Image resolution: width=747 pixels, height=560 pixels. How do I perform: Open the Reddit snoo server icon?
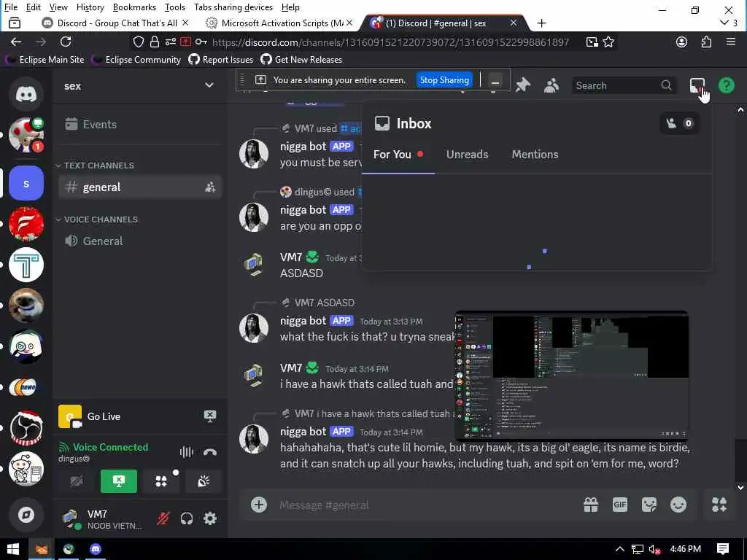pos(26,469)
